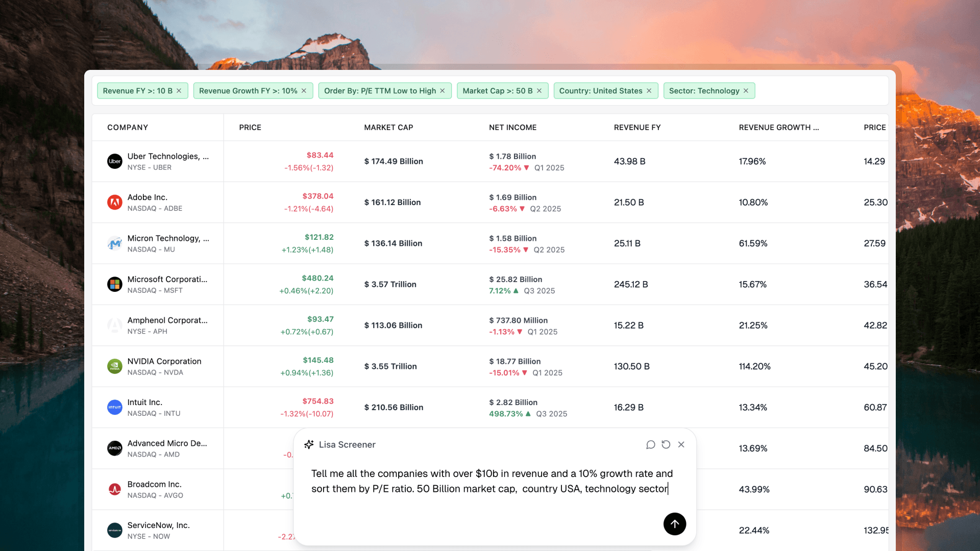This screenshot has height=551, width=980.
Task: Click Uber's $174.49 Billion market cap
Action: click(x=394, y=161)
